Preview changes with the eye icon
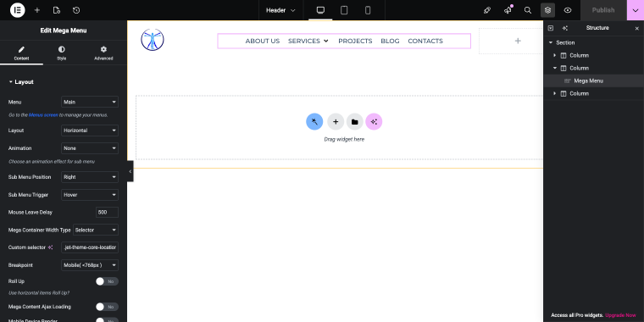 (568, 10)
